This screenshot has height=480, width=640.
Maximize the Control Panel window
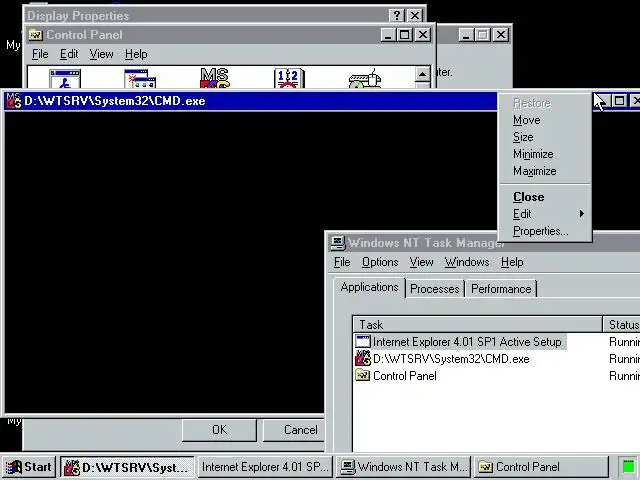405,35
